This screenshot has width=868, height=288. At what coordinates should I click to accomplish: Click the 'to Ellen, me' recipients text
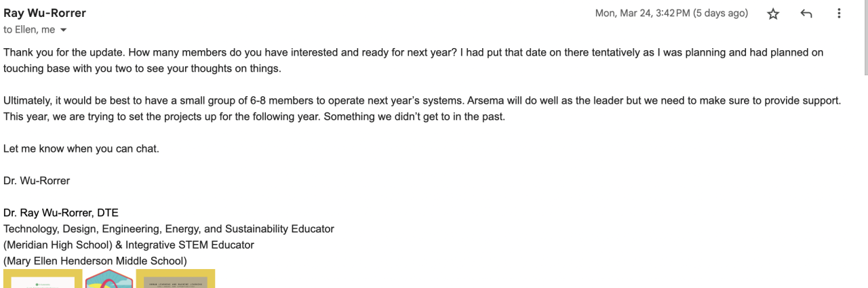29,30
